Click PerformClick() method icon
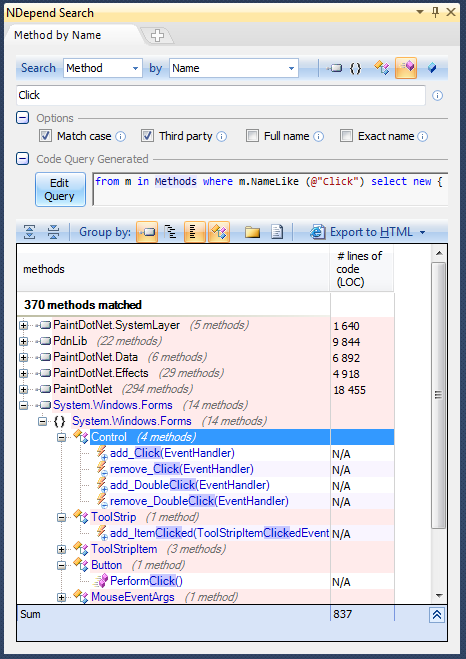Viewport: 466px width, 659px height. click(101, 581)
